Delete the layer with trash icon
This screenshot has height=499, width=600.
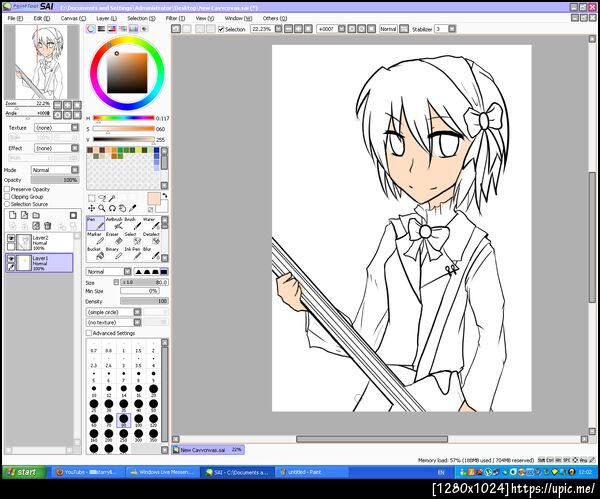[x=47, y=226]
